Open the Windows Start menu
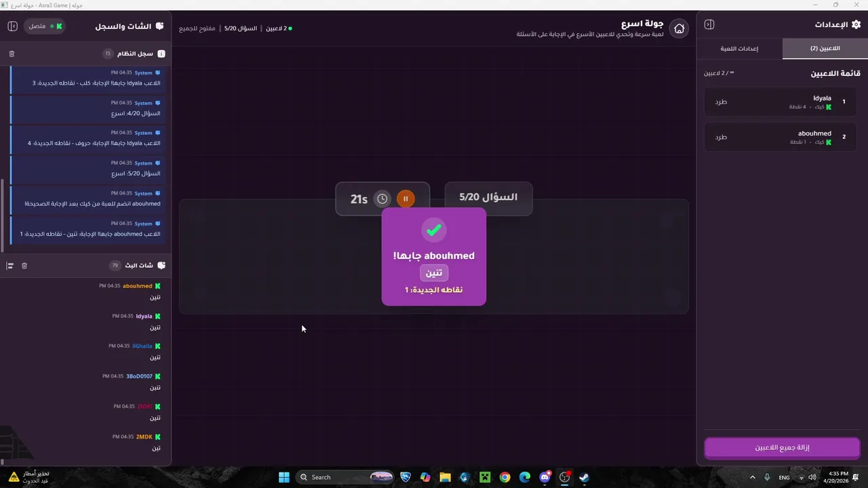868x488 pixels. (284, 477)
